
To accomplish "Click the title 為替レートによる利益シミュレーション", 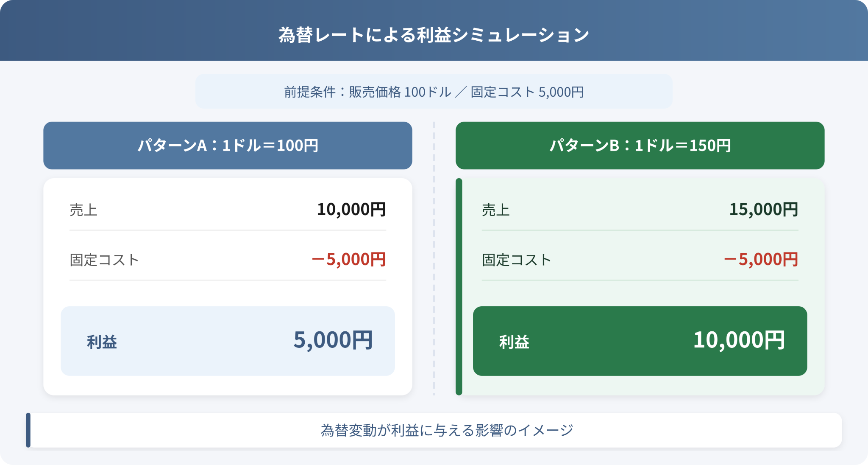I will tap(434, 35).
